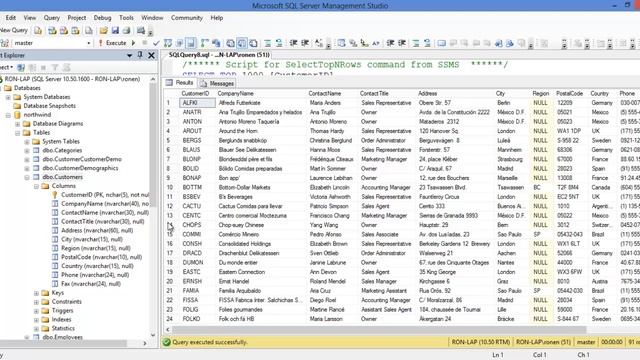Viewport: 640px width, 360px height.
Task: Toggle the Object Explorer auto-hide pin
Action: pos(140,55)
